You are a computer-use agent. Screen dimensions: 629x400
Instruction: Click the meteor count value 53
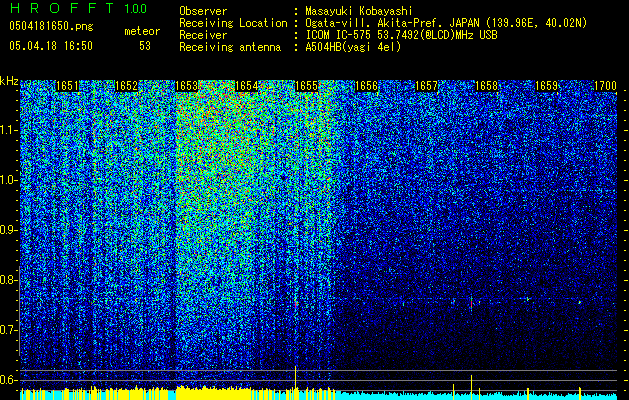145,46
